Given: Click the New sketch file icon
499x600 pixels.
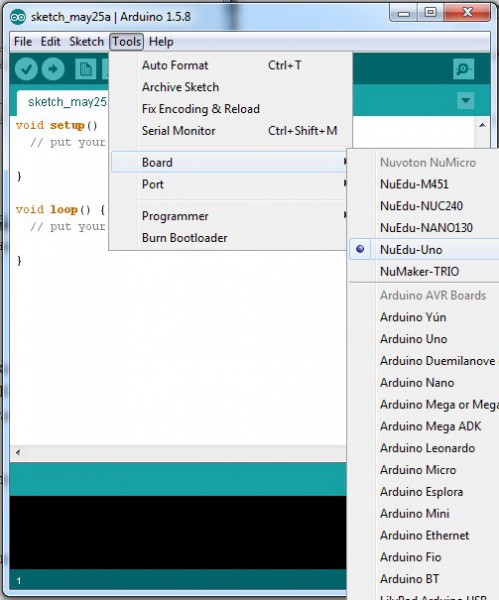Looking at the screenshot, I should click(x=85, y=69).
